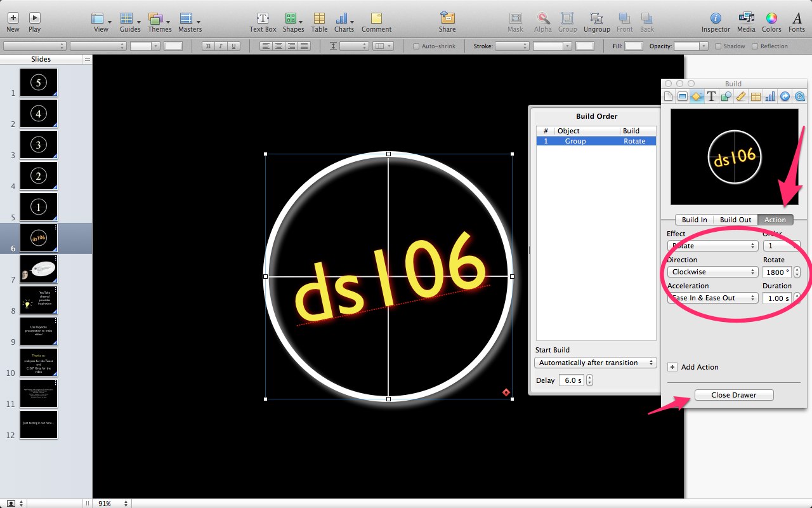The image size is (812, 508).
Task: Switch to Table inspector tab
Action: point(755,97)
